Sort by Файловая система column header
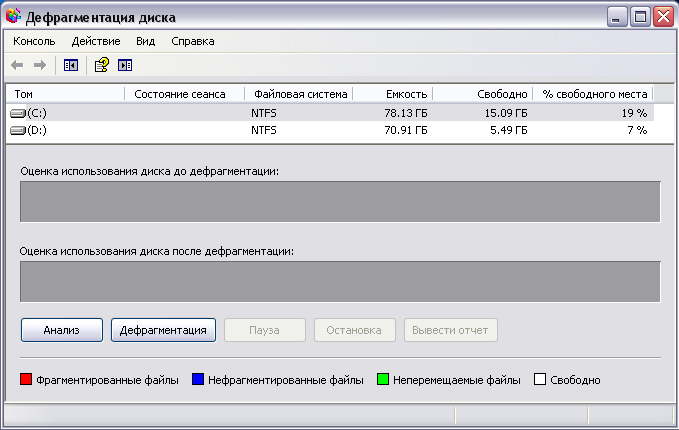 pos(299,94)
